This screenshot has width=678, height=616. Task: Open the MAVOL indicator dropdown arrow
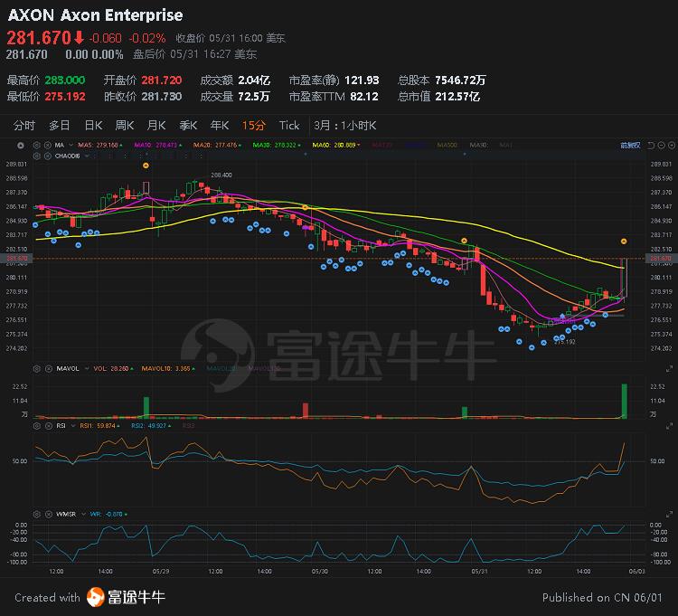pyautogui.click(x=87, y=368)
